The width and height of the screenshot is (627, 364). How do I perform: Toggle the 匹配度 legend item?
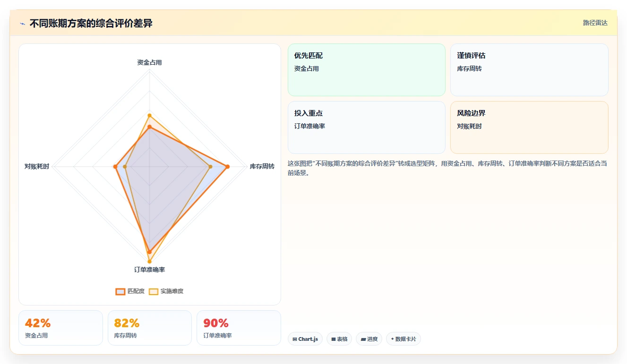(130, 291)
